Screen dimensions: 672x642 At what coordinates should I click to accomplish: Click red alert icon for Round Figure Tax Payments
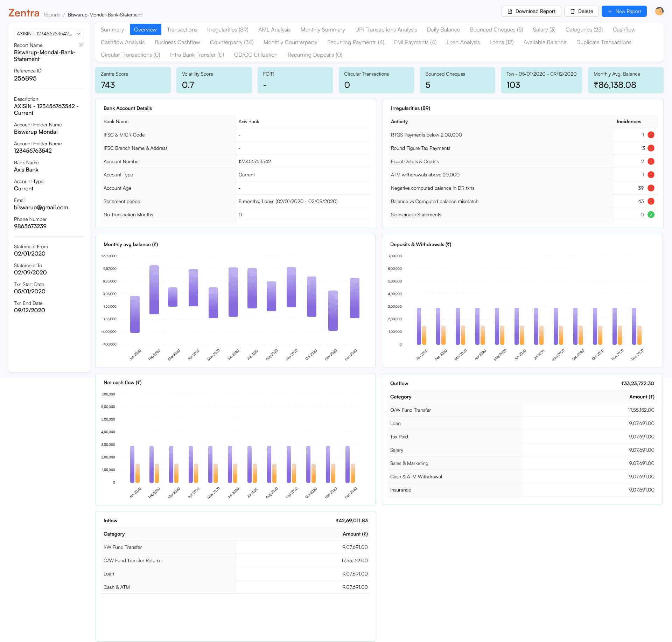pyautogui.click(x=651, y=148)
